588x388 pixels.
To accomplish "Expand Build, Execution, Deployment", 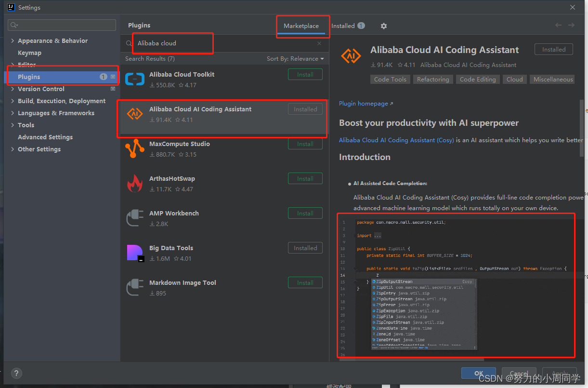I will tap(13, 101).
